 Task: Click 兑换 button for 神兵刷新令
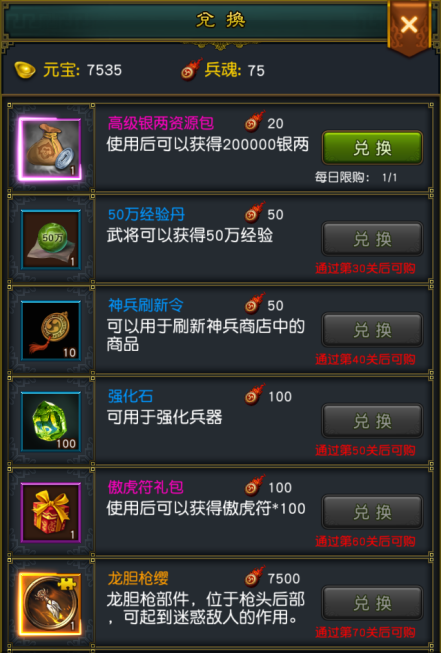pos(372,330)
